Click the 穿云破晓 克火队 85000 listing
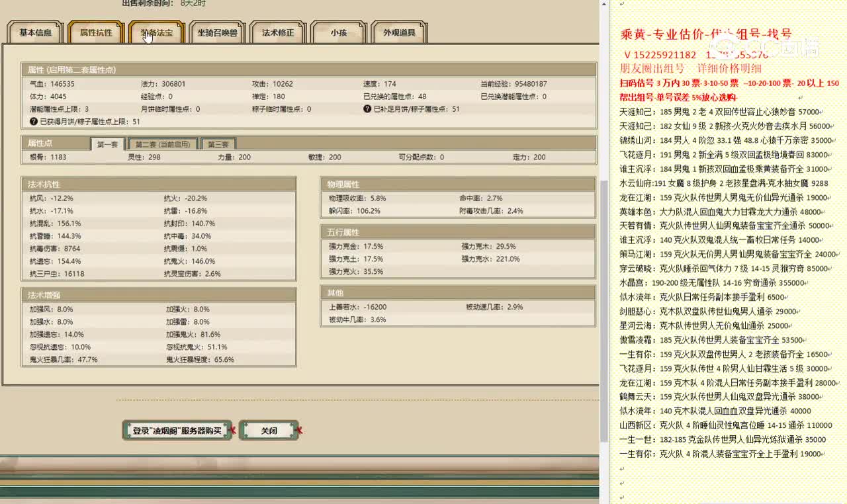Screen dimensions: 847x504 coord(724,269)
